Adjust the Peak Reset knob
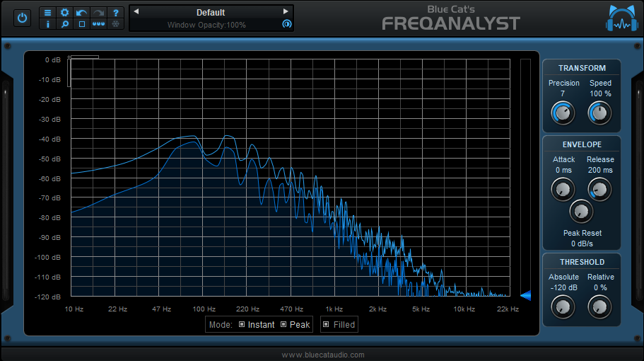 point(581,212)
